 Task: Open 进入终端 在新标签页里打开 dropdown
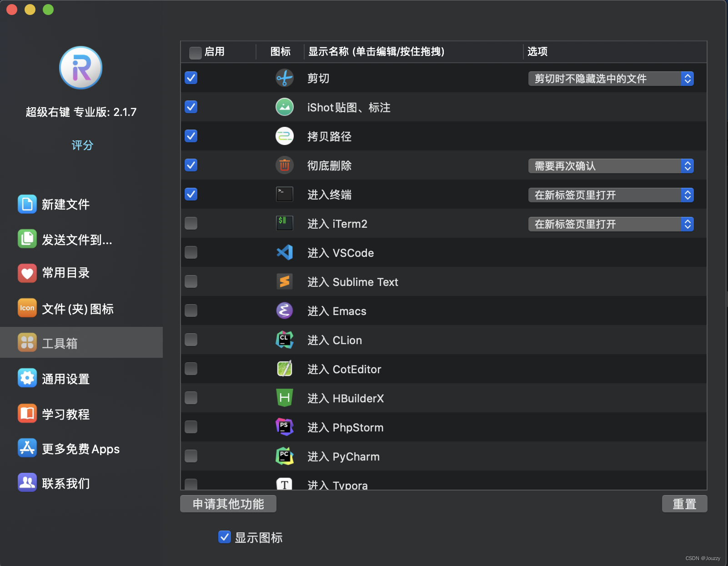click(x=611, y=195)
